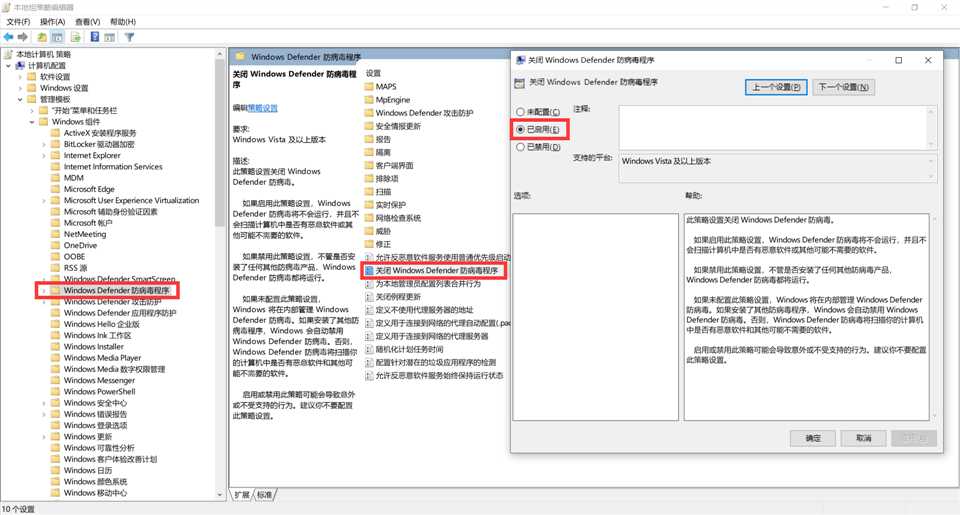This screenshot has height=515, width=960.
Task: Click the OneDrive folder icon in the tree
Action: (55, 245)
